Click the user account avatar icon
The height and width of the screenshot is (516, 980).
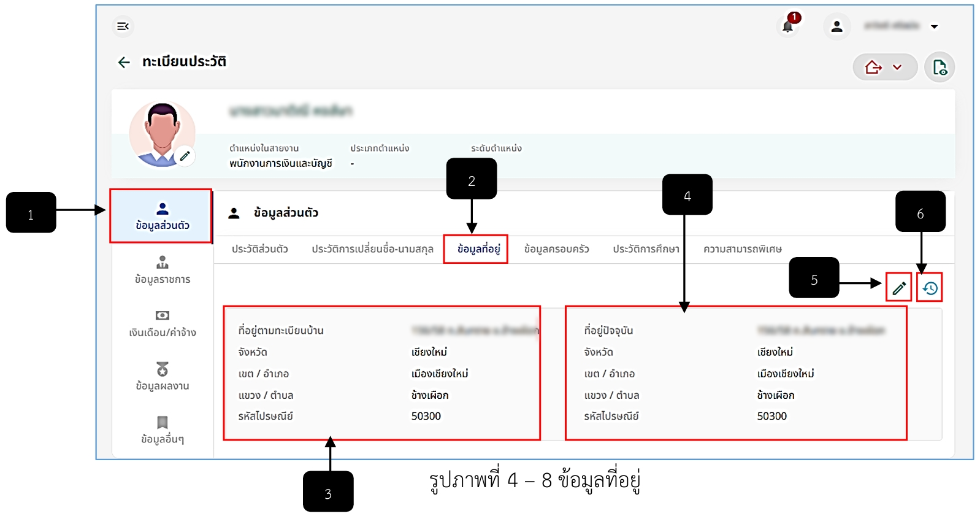tap(836, 26)
